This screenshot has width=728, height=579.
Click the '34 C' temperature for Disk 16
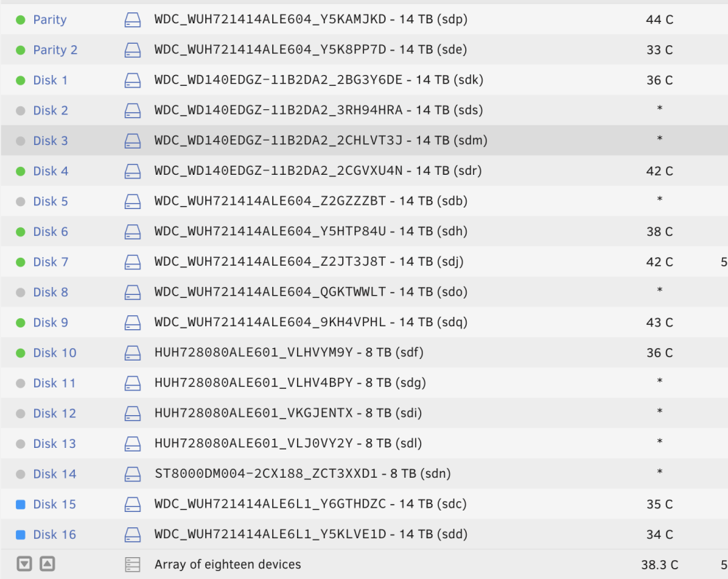tap(660, 535)
